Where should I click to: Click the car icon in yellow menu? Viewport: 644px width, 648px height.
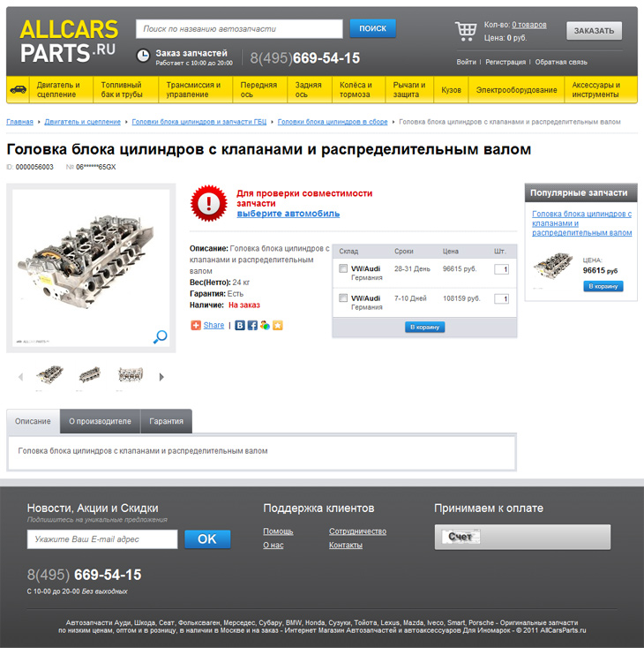click(19, 89)
